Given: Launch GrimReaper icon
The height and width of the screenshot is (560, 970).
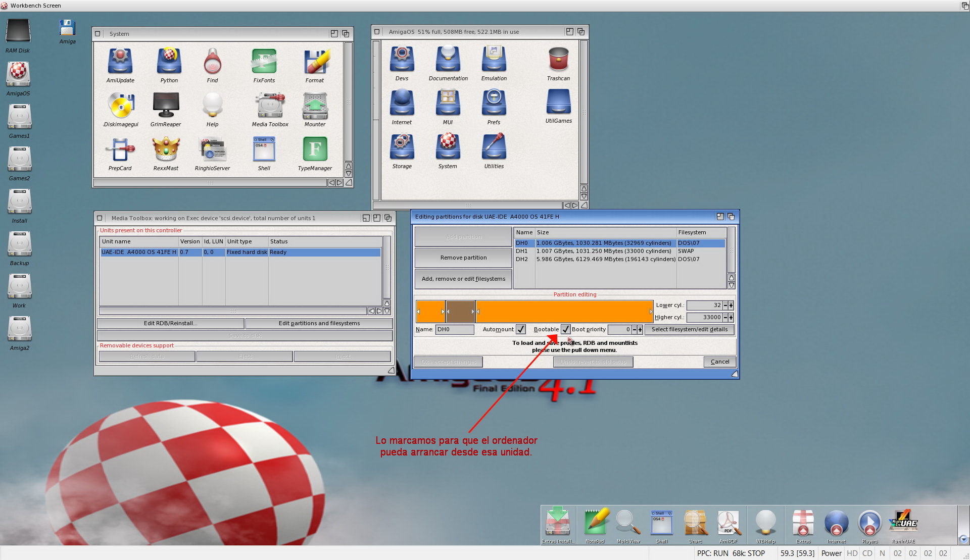Looking at the screenshot, I should pyautogui.click(x=166, y=105).
